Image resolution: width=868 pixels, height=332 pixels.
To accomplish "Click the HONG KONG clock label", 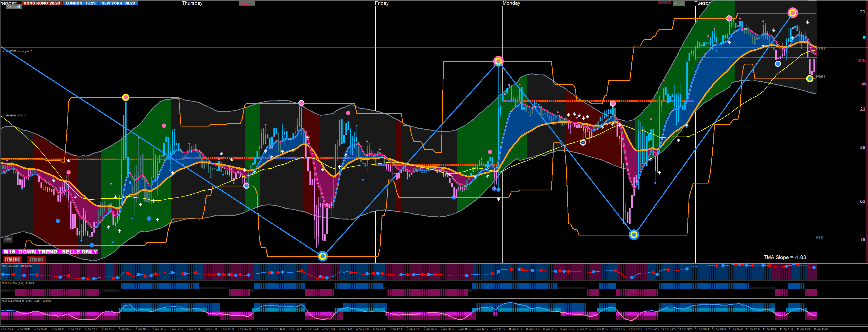I will click(42, 3).
